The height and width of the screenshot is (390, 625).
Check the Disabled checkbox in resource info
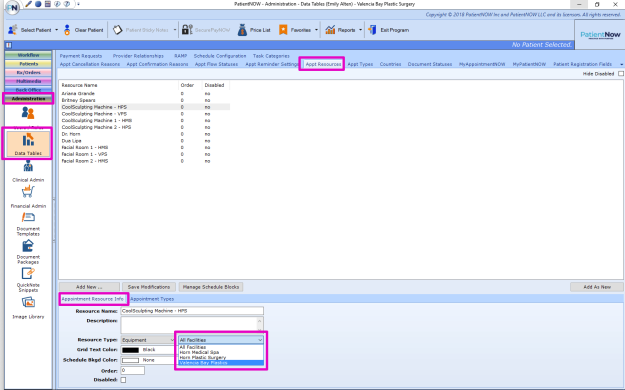click(123, 380)
